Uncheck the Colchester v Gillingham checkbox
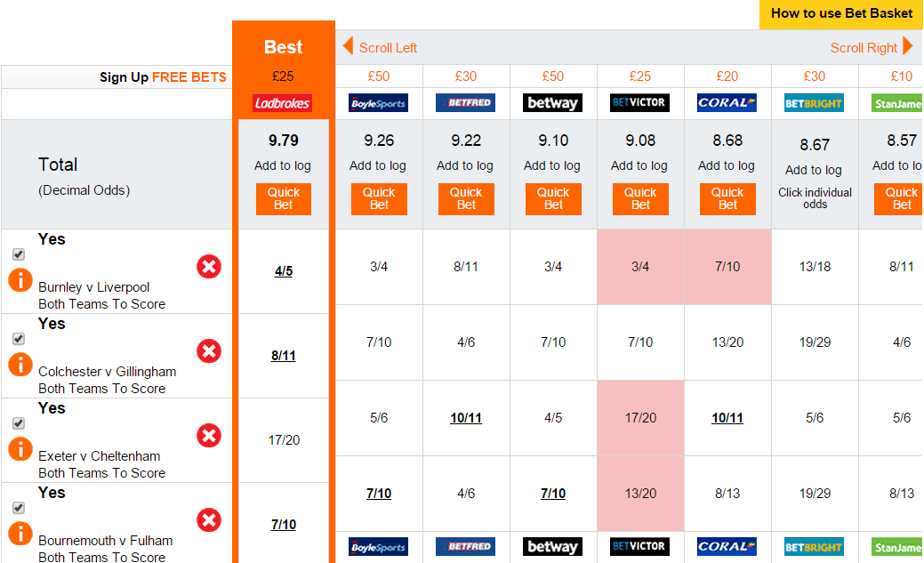Screen dimensions: 924x563 (19, 339)
